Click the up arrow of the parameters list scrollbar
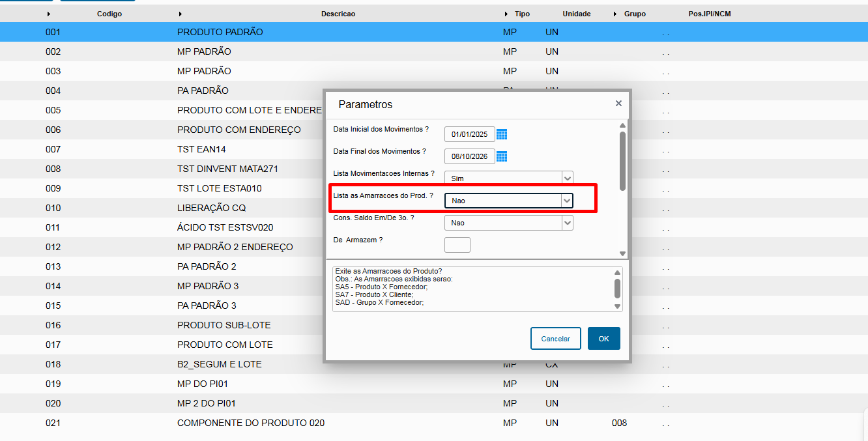This screenshot has width=868, height=441. (622, 126)
